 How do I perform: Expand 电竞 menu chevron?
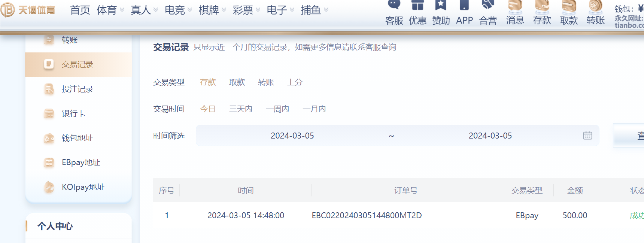190,10
